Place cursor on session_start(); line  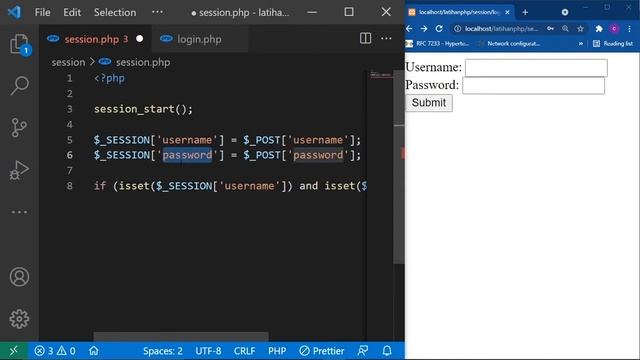pos(143,109)
